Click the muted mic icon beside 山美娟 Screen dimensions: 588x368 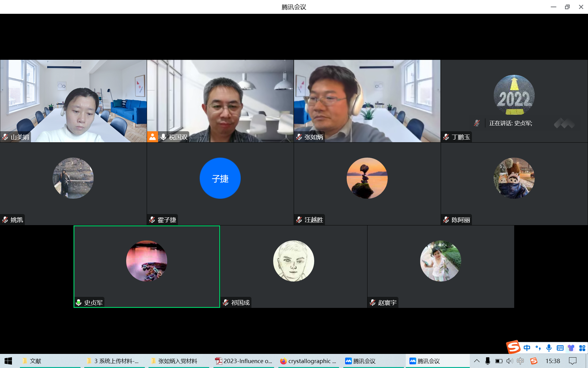[5, 137]
